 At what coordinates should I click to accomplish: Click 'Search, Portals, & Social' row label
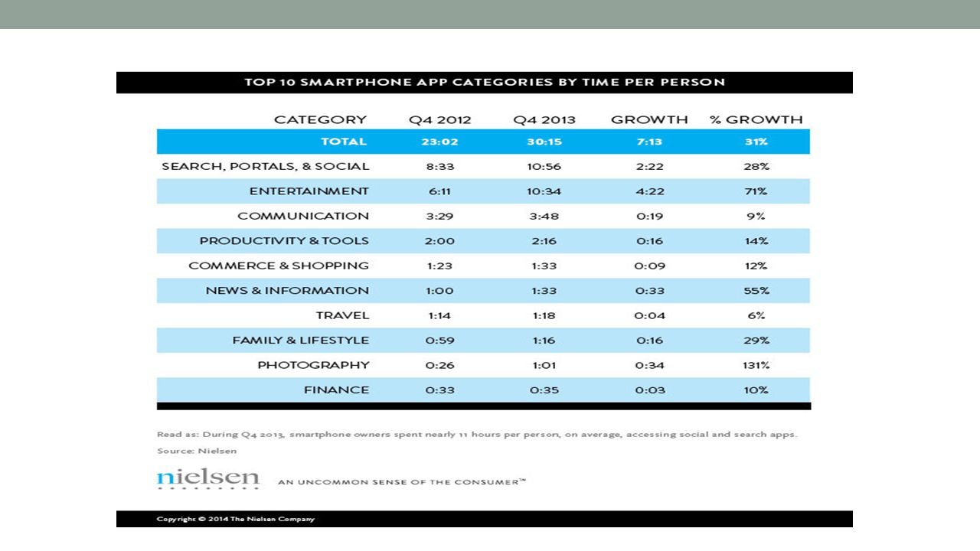266,166
